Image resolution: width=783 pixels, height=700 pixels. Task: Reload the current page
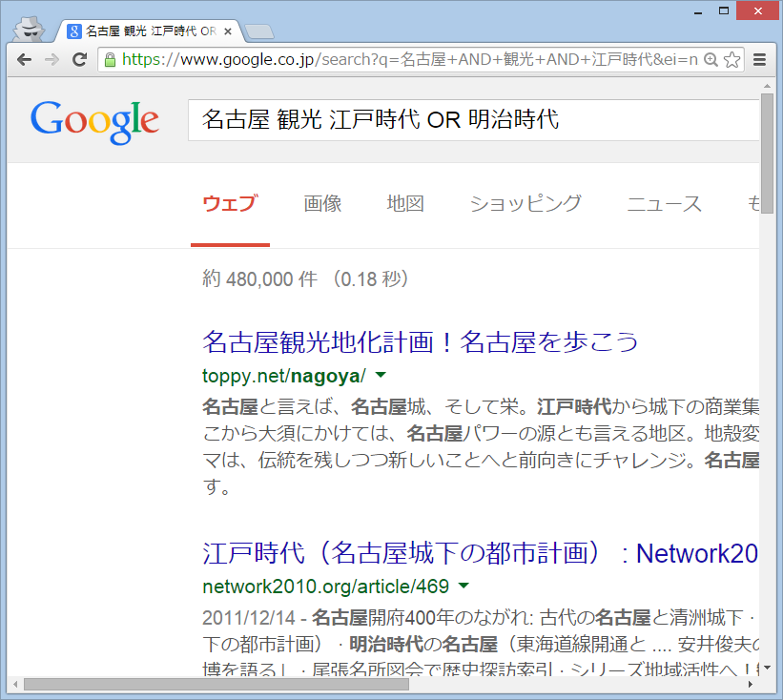tap(79, 60)
